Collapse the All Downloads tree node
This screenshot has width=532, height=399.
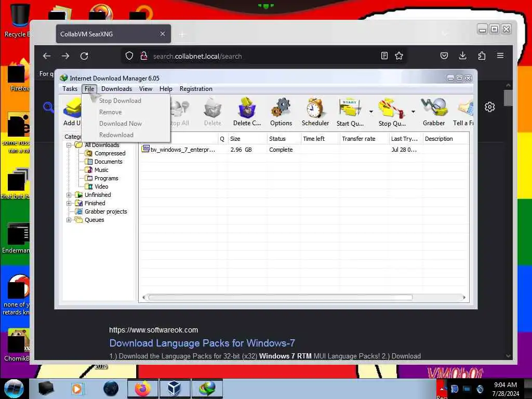[69, 145]
